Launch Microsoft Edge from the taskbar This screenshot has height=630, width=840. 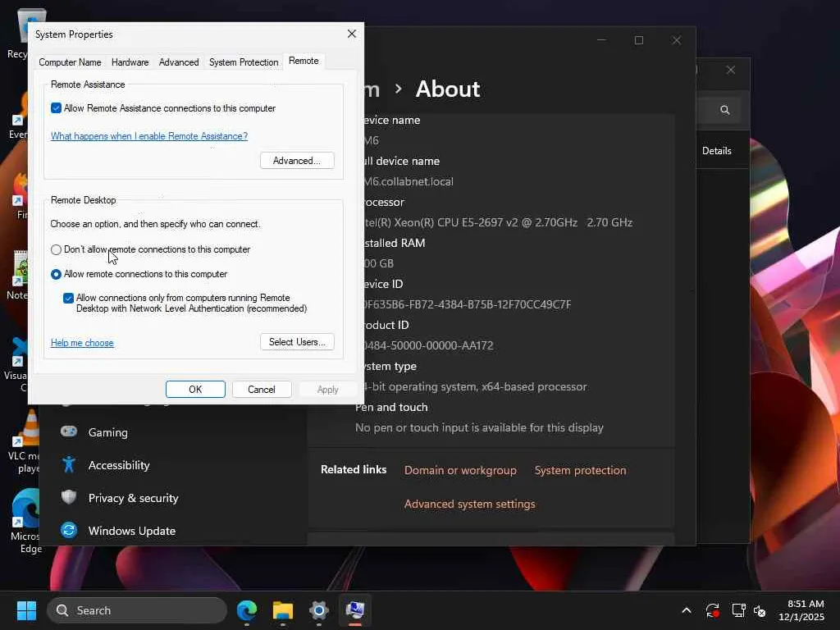click(x=247, y=610)
